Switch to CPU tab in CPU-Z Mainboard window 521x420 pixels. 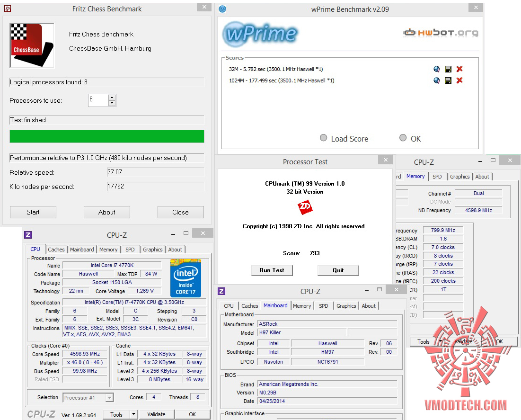click(229, 305)
